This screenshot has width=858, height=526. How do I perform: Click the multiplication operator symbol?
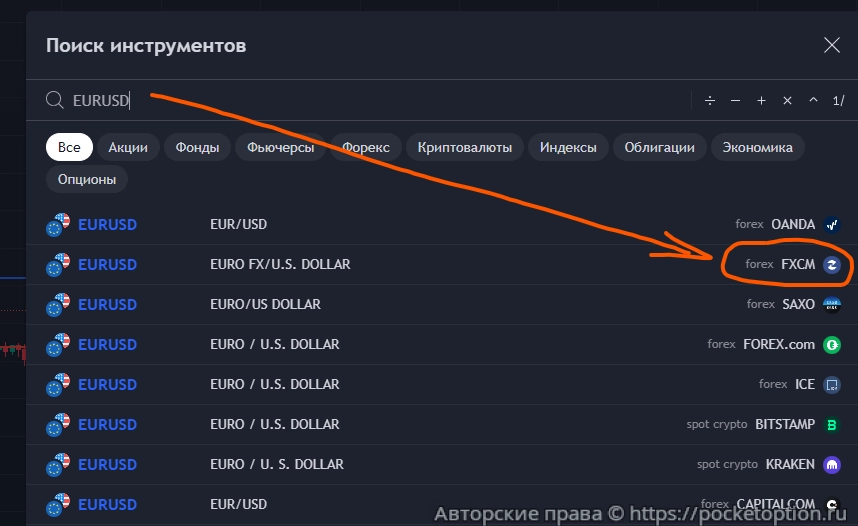click(787, 100)
